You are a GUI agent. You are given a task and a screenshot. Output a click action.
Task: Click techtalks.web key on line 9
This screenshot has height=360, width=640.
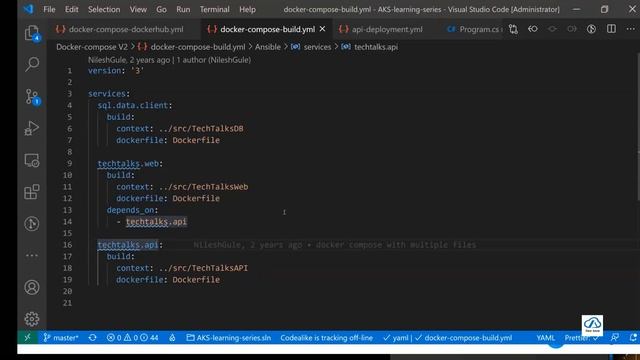coord(128,163)
